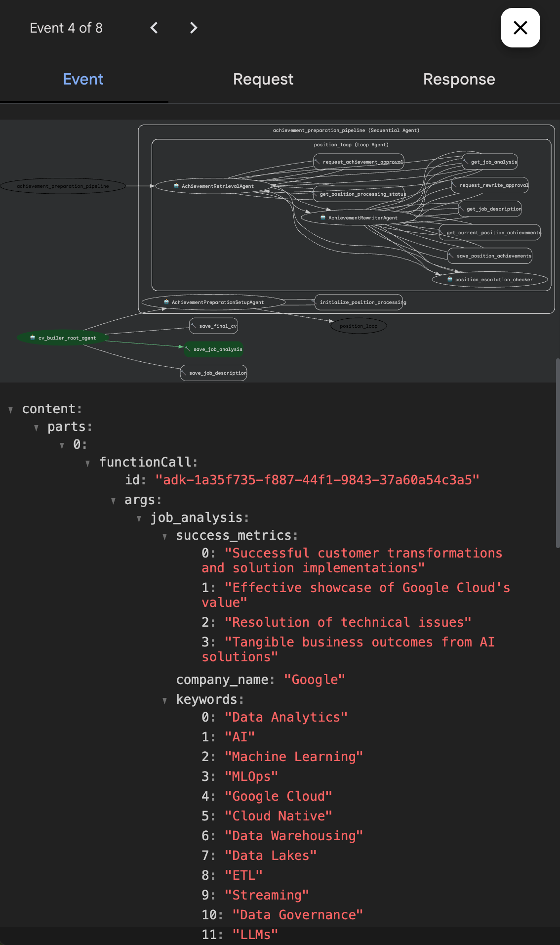Switch to the Request tab

[x=263, y=79]
